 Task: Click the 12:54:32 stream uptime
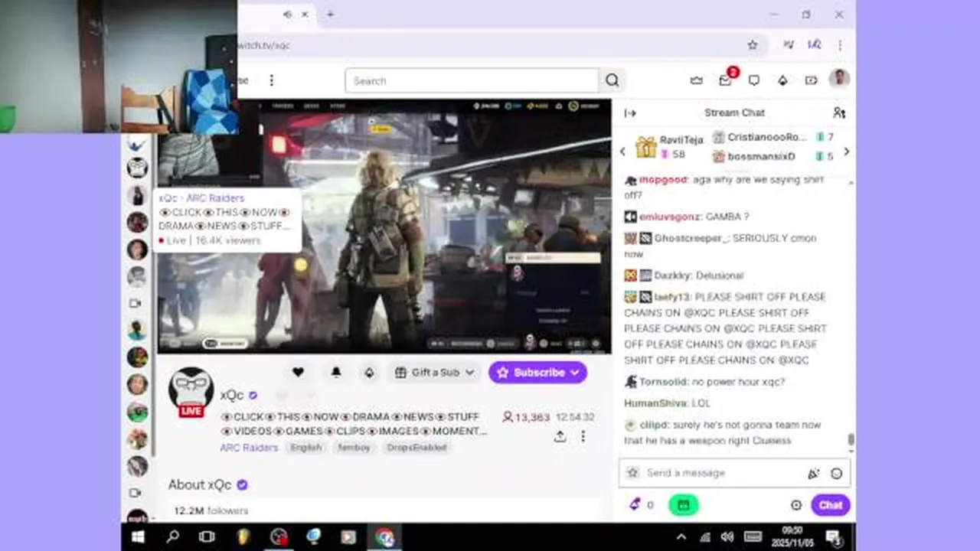click(575, 417)
